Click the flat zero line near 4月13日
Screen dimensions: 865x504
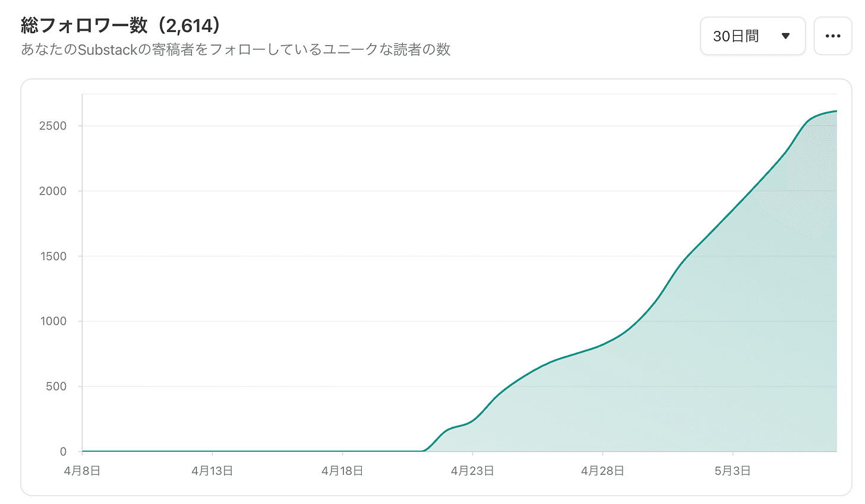coord(212,451)
